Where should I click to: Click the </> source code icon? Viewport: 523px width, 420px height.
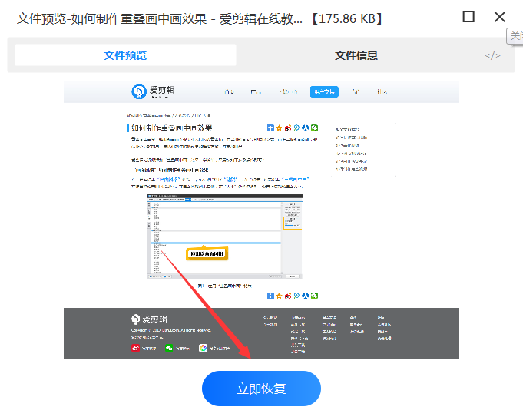(492, 55)
